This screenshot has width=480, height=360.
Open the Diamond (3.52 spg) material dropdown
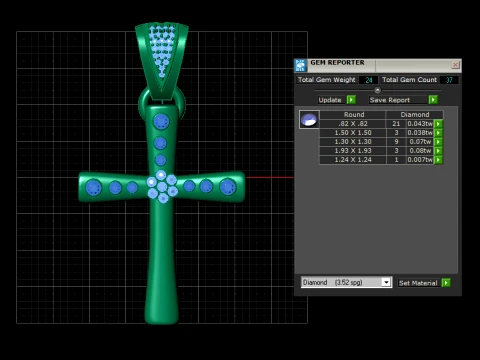coord(346,282)
